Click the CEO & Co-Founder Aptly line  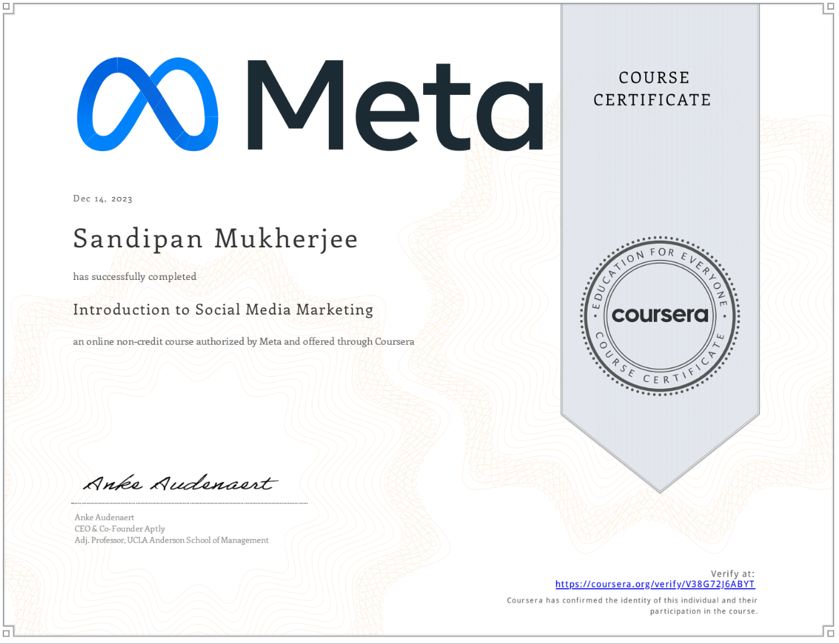click(x=120, y=529)
